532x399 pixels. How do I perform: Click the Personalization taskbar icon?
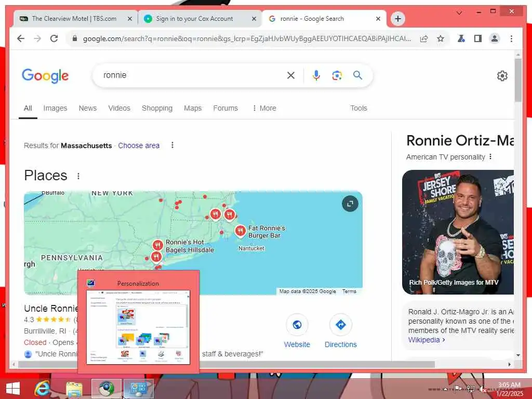pos(138,389)
